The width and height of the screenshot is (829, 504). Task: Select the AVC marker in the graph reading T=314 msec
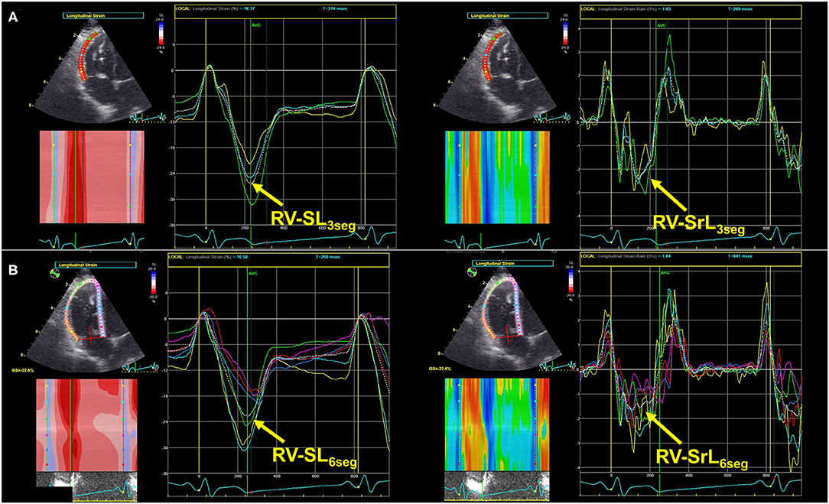256,24
